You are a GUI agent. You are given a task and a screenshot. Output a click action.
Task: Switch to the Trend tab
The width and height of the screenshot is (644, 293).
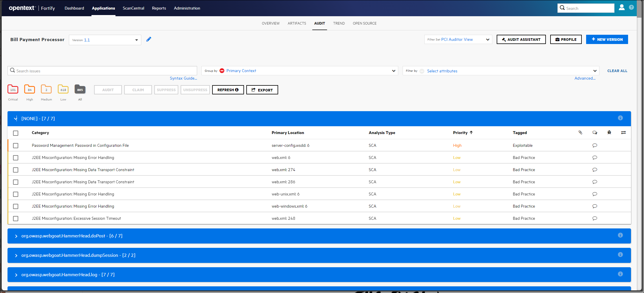point(339,23)
